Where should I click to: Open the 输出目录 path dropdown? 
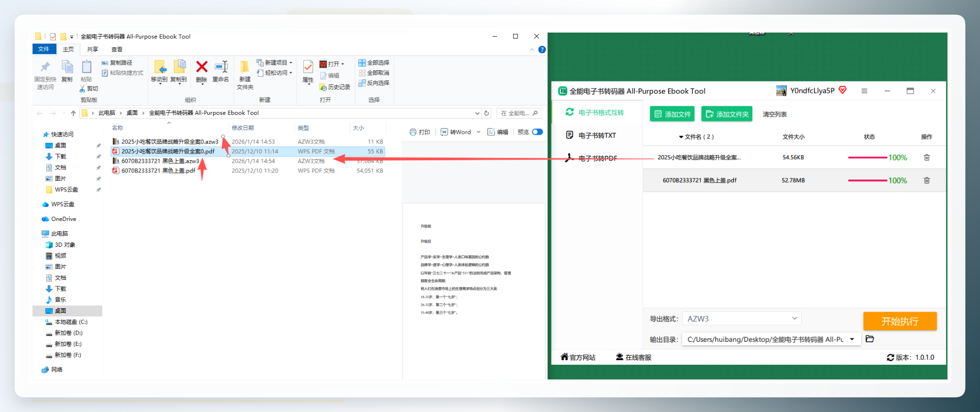pos(852,339)
